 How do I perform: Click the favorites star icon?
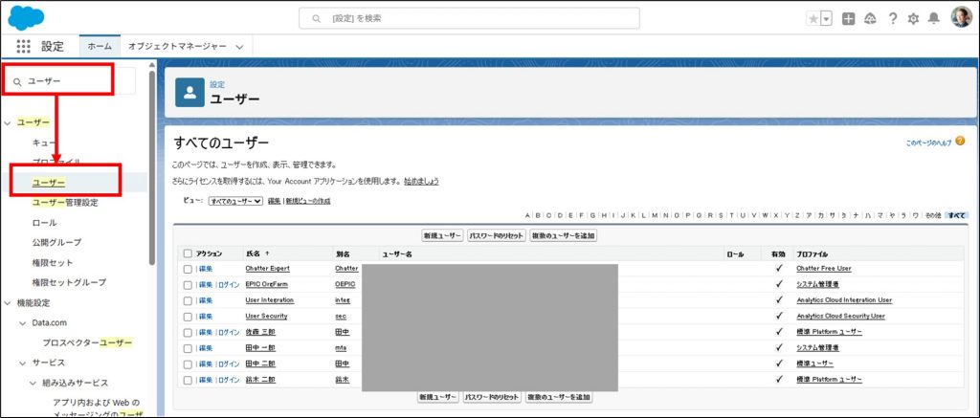tap(813, 18)
